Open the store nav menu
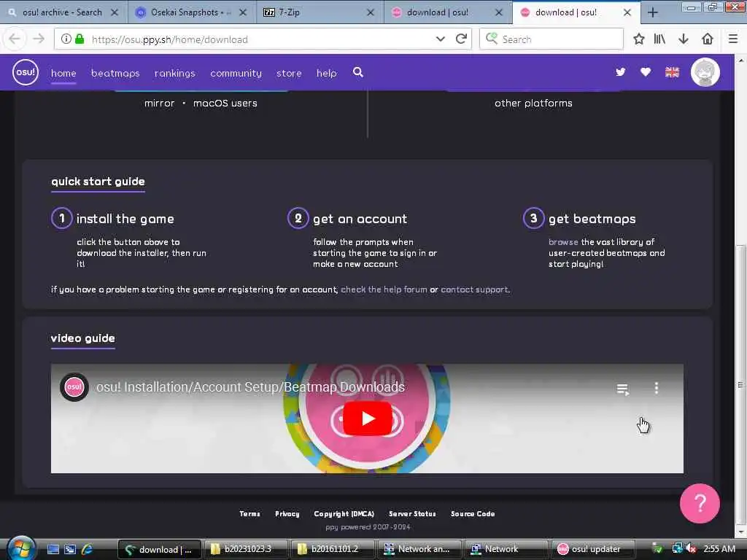 (289, 74)
